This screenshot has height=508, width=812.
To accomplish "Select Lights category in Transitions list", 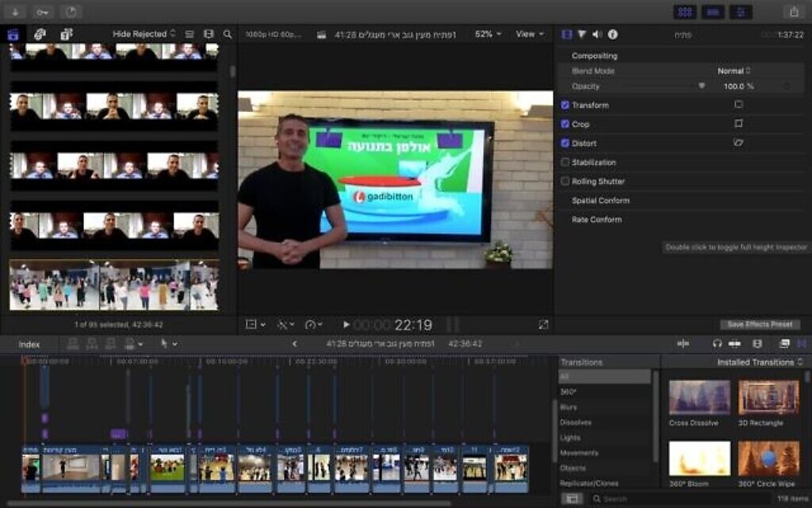I will click(569, 437).
